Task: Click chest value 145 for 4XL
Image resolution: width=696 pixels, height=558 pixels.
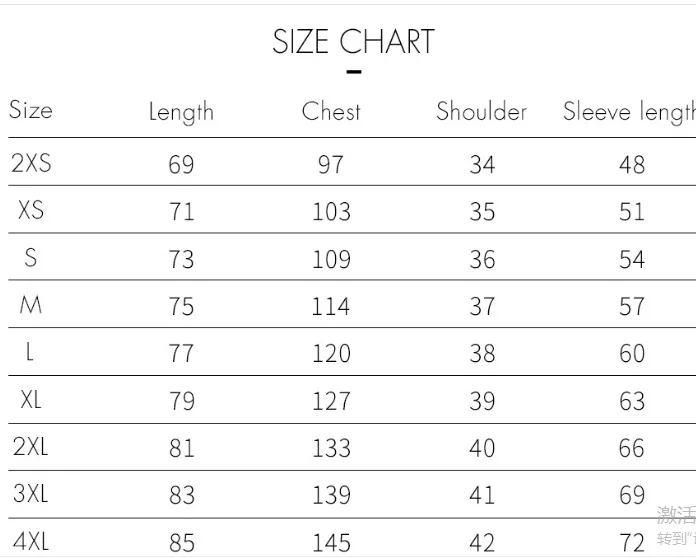Action: (x=331, y=543)
